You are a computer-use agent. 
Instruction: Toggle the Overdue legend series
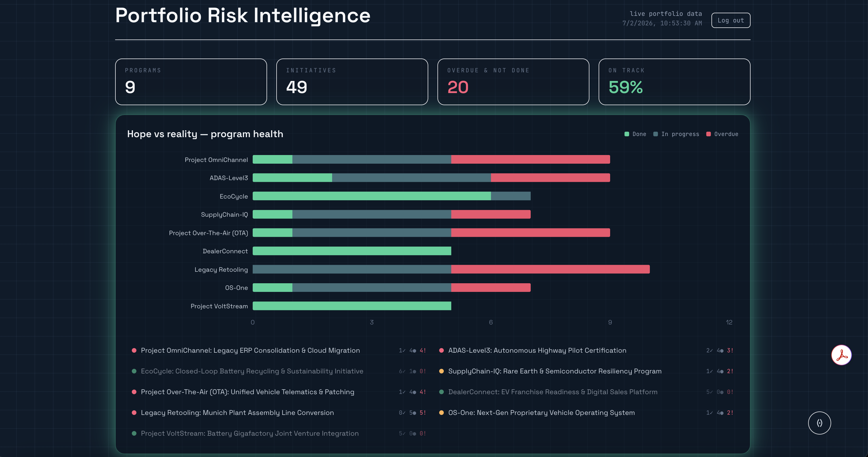pyautogui.click(x=722, y=134)
